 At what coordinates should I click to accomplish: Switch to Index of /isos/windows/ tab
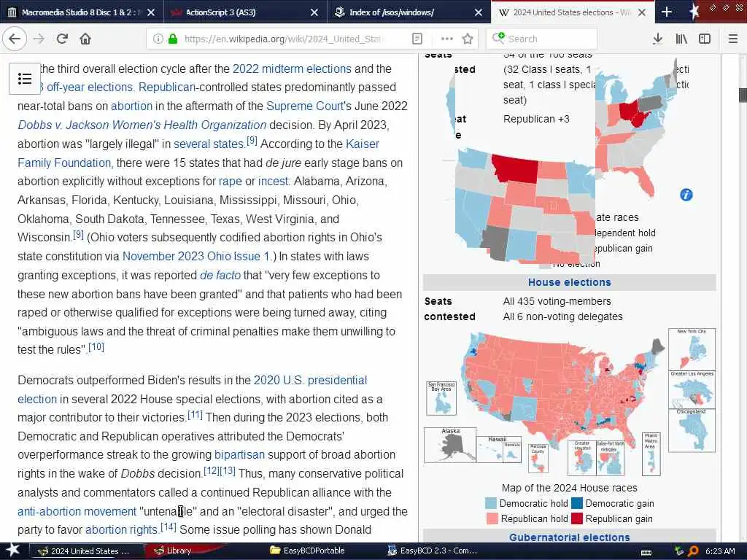coord(409,12)
